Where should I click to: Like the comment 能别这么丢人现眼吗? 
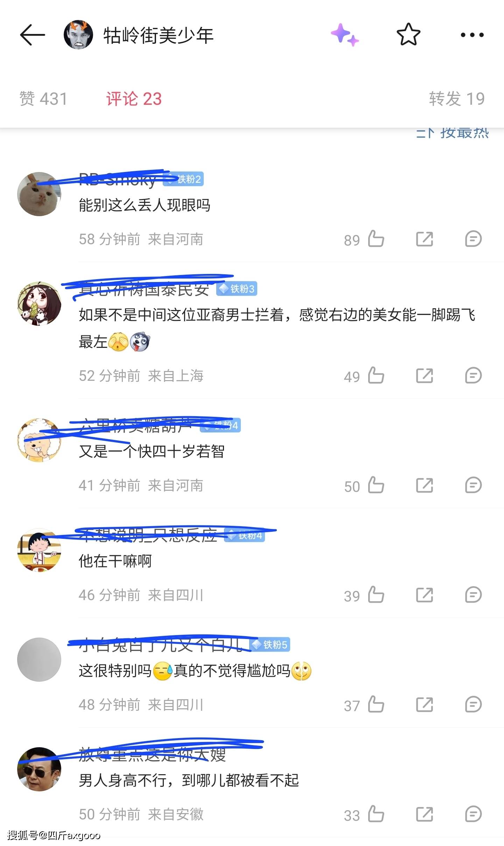[x=376, y=239]
